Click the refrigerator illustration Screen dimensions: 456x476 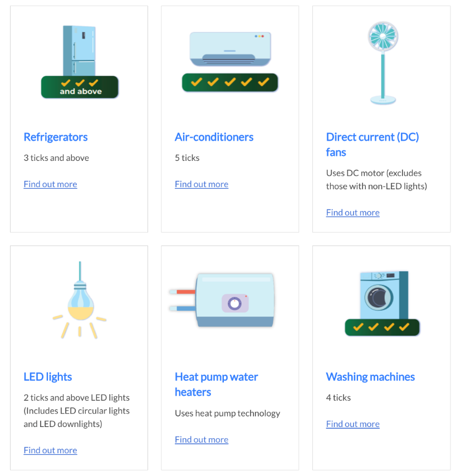(79, 51)
